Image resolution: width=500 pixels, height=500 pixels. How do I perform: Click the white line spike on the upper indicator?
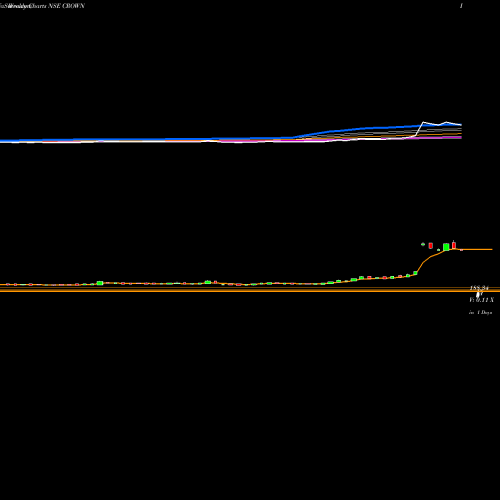tap(423, 123)
